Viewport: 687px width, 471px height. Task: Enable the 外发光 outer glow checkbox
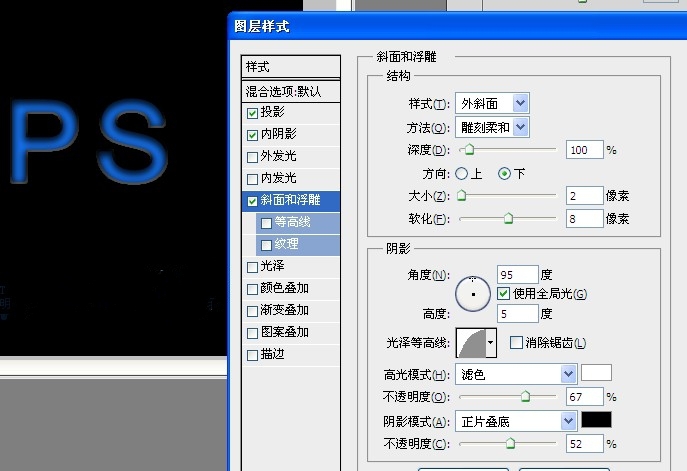coord(252,157)
